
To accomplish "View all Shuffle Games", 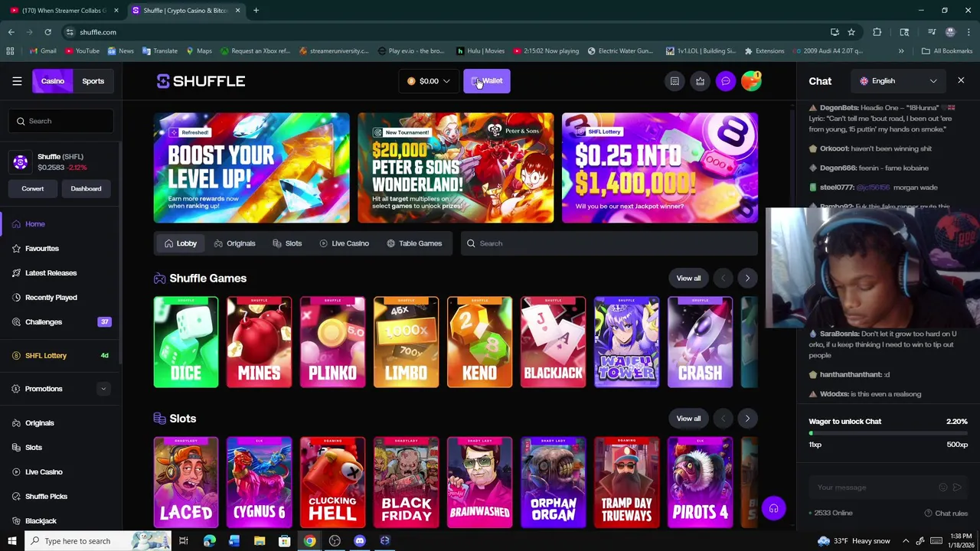I will (688, 279).
